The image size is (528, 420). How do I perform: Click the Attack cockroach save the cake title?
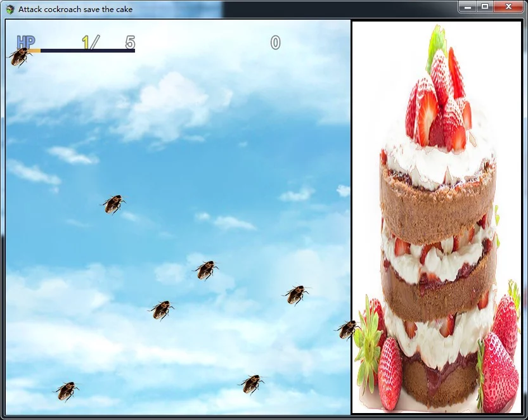[75, 10]
